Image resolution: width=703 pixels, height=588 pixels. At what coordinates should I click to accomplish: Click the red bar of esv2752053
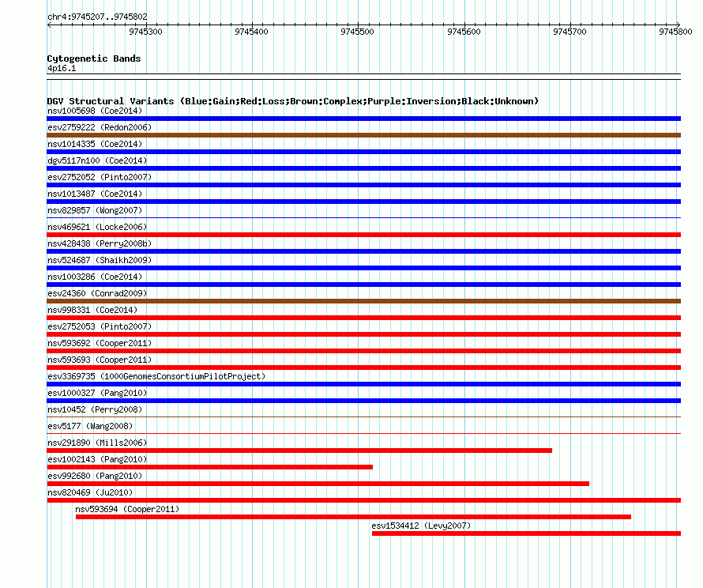click(363, 334)
